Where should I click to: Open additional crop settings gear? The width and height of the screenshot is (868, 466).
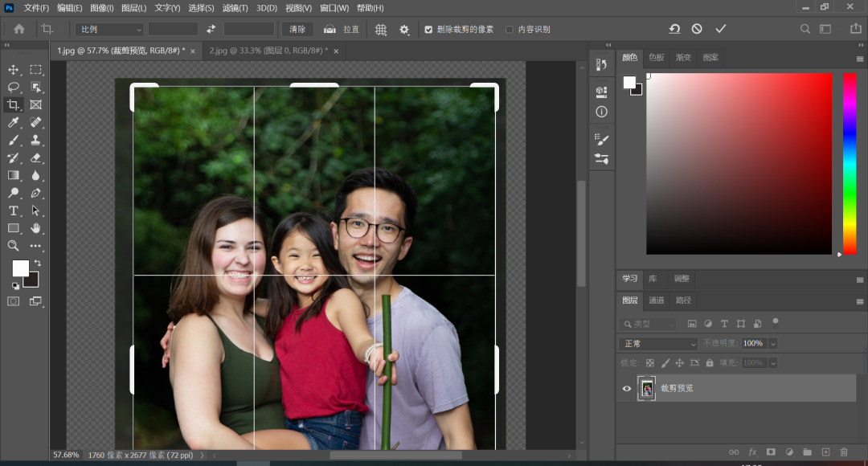click(x=404, y=30)
